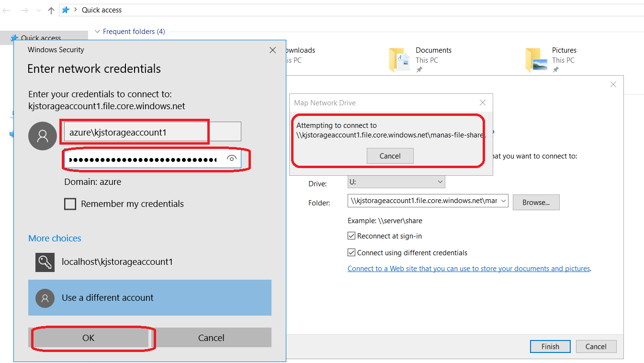Open the Folder path combo box dropdown
Screen dimensions: 644x363
click(x=503, y=201)
